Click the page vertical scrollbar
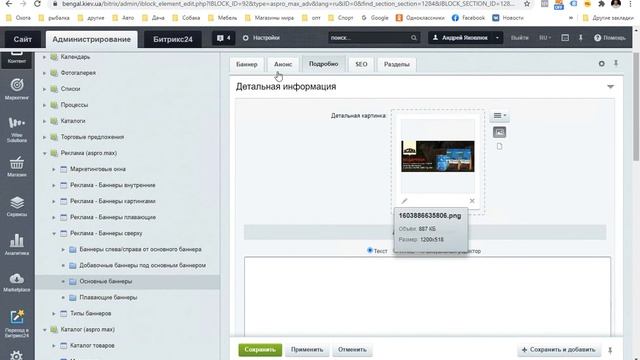This screenshot has height=360, width=640. 636,107
